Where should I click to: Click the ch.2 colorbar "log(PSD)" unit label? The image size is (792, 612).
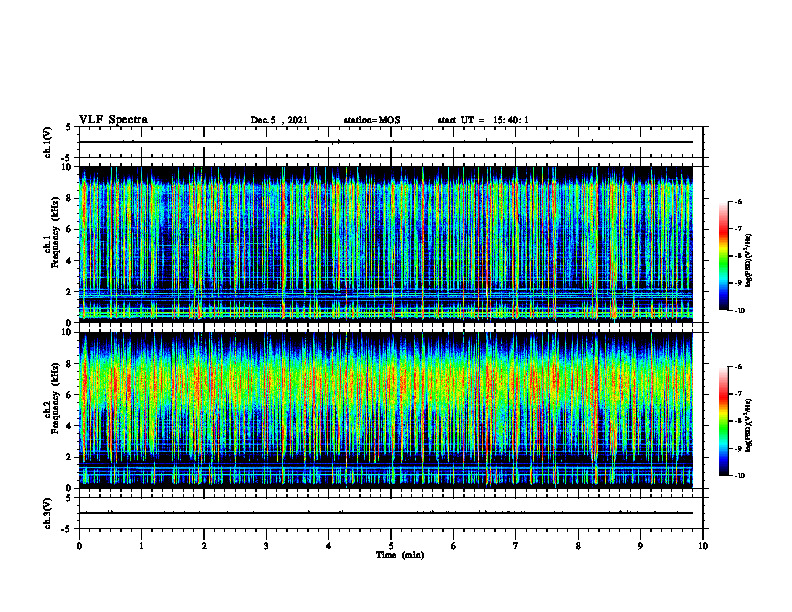pyautogui.click(x=749, y=426)
